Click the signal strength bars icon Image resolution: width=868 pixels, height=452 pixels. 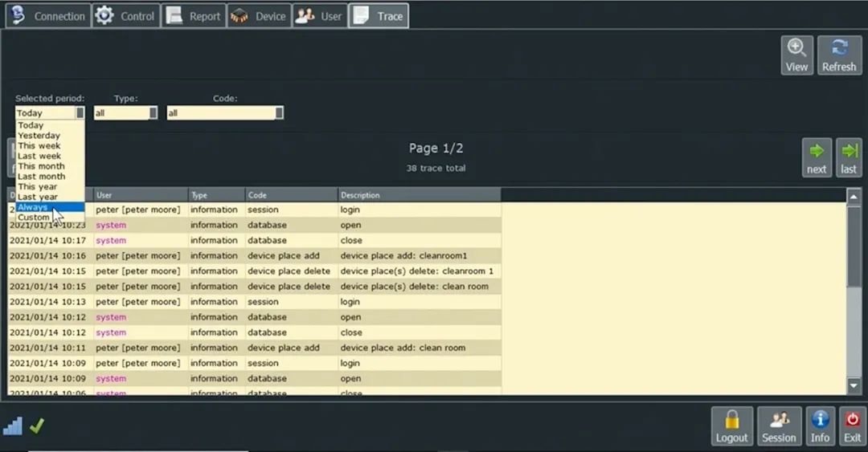coord(13,426)
